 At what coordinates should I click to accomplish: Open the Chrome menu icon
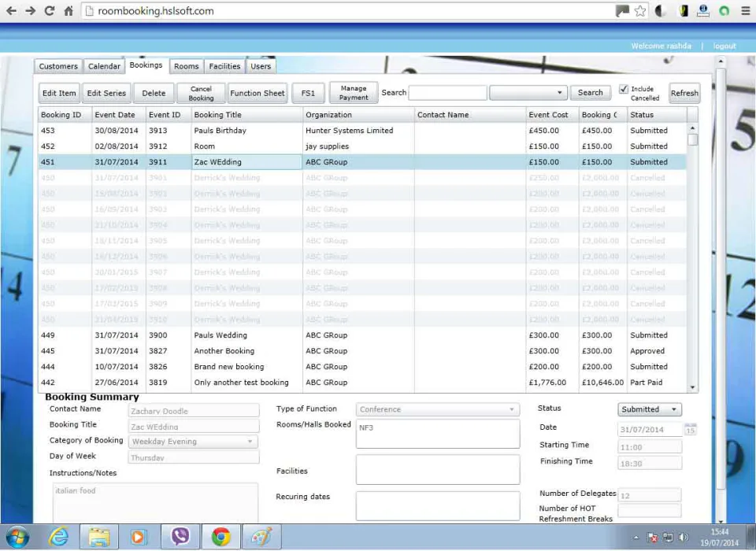coord(746,10)
